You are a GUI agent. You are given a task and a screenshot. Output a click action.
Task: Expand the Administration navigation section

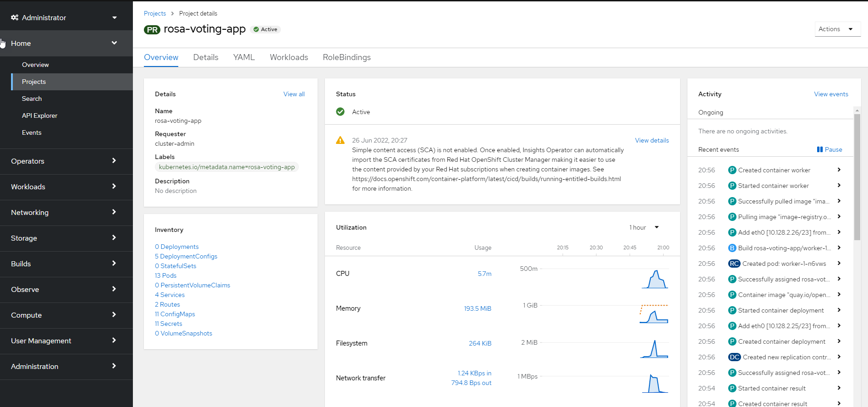click(66, 366)
